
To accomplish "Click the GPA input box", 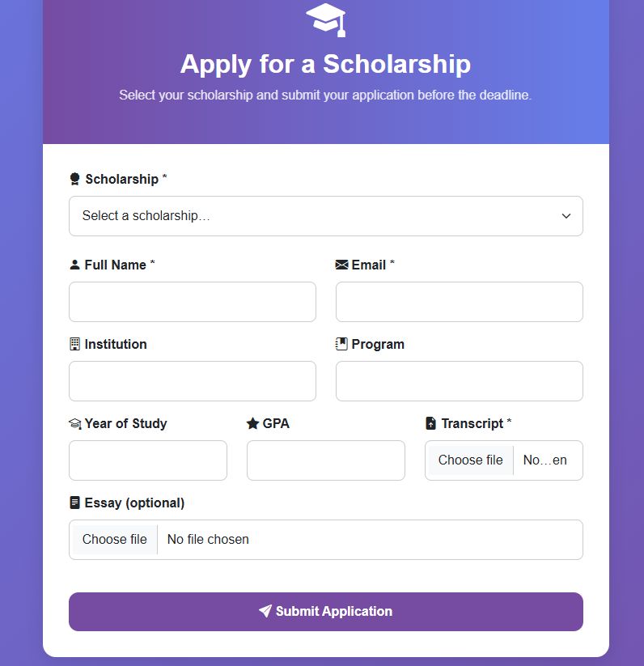I will pyautogui.click(x=325, y=460).
